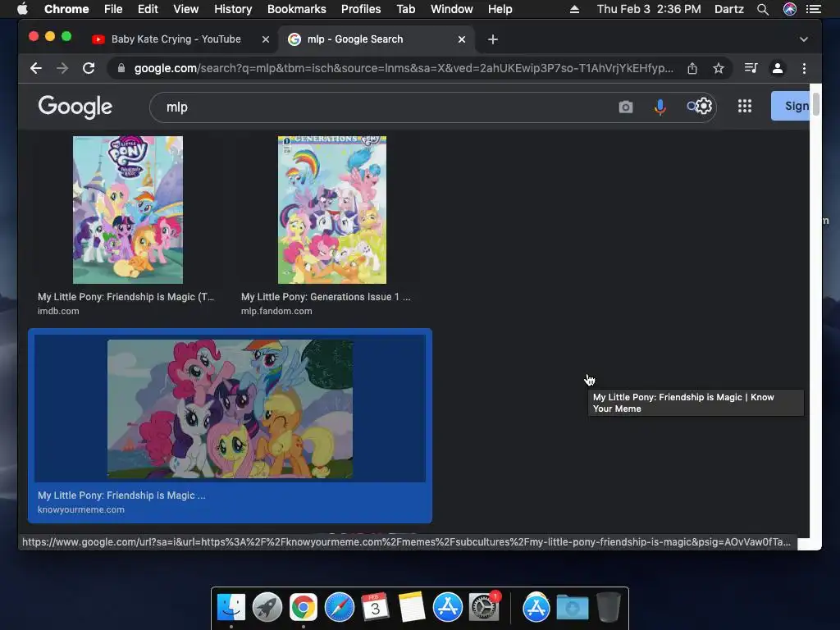The image size is (840, 630).
Task: Open Control Center list icon
Action: tap(814, 9)
